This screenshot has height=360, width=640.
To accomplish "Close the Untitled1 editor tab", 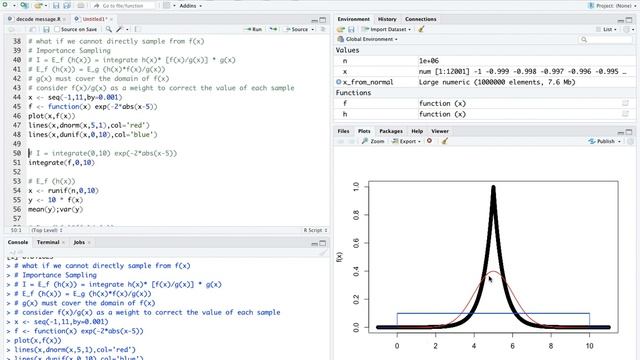I will point(111,19).
